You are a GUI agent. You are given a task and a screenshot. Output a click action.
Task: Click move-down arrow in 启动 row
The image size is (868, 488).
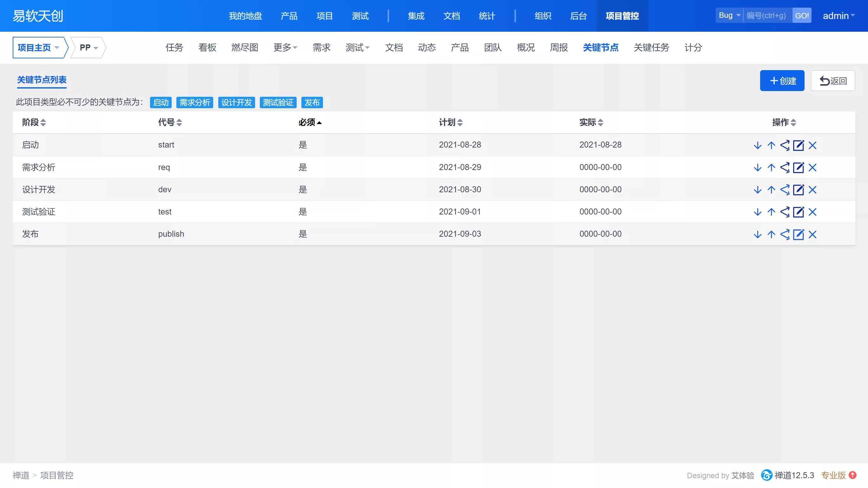758,145
